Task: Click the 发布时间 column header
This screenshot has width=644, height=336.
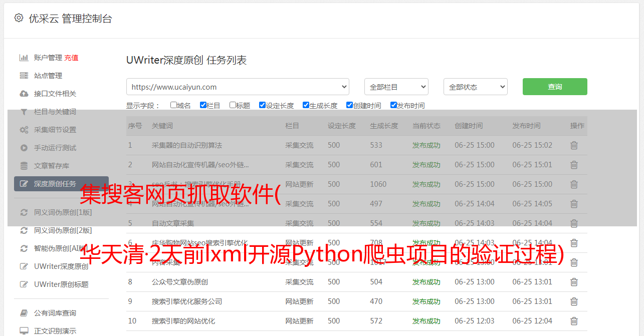Action: (526, 126)
